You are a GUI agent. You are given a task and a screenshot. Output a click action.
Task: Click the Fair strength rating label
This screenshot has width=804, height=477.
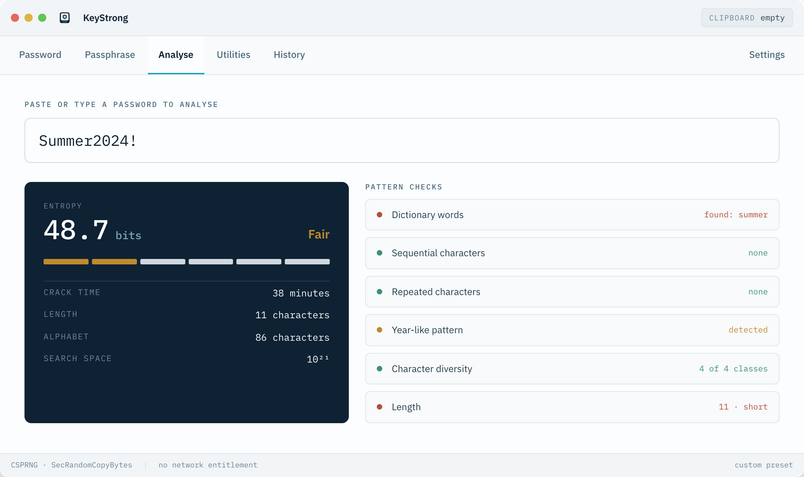click(319, 234)
